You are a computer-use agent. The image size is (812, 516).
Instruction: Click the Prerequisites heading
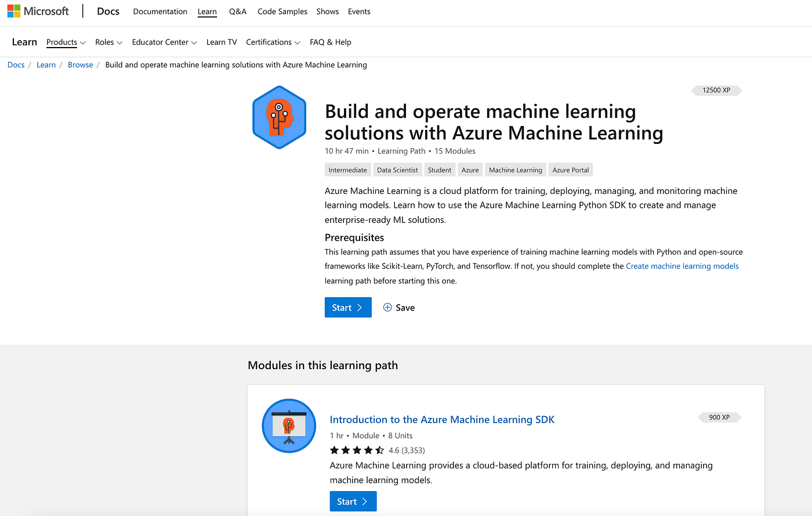tap(354, 237)
